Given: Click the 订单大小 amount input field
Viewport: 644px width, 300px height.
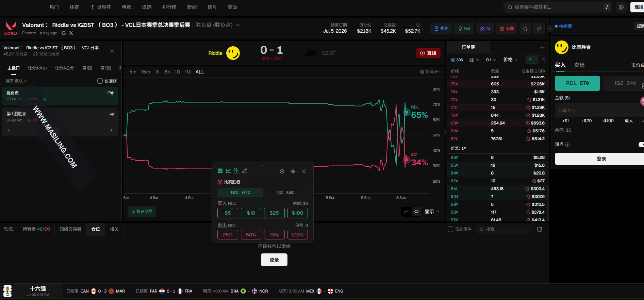Looking at the screenshot, I should (x=599, y=110).
